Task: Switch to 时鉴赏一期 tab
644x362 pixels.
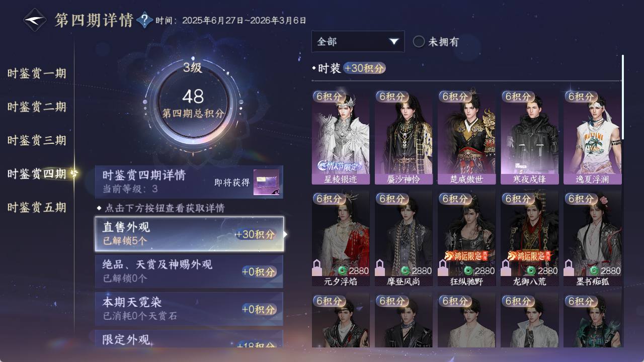Action: [x=37, y=73]
